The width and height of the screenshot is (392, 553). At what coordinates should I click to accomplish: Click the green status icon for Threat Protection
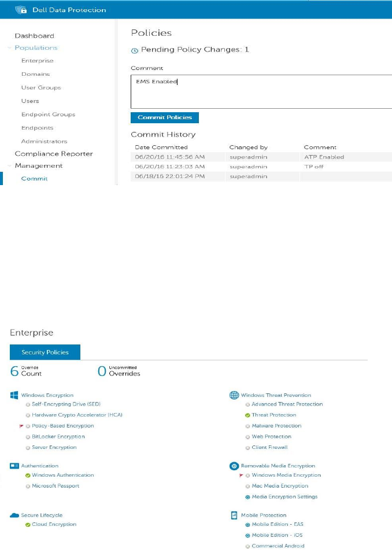(x=247, y=415)
